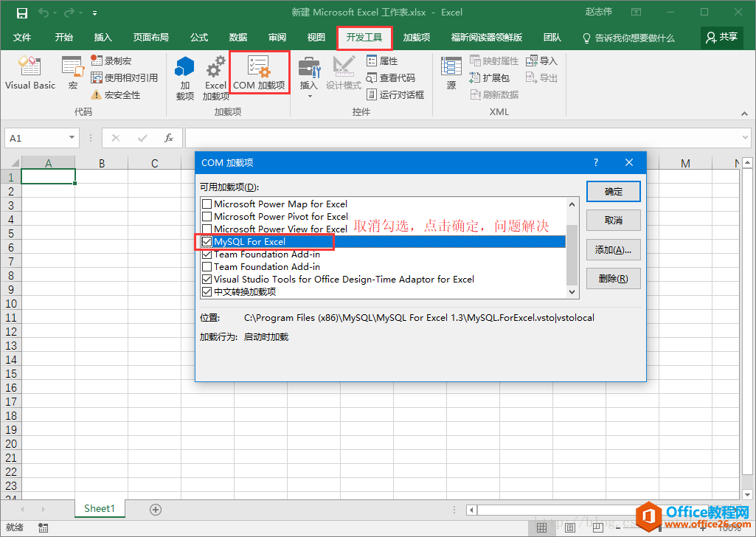Click 映射属性 (Map Properties)

(494, 60)
